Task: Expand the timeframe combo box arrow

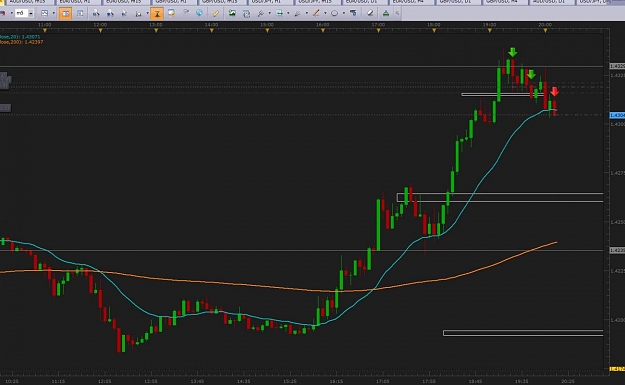Action: pyautogui.click(x=31, y=14)
